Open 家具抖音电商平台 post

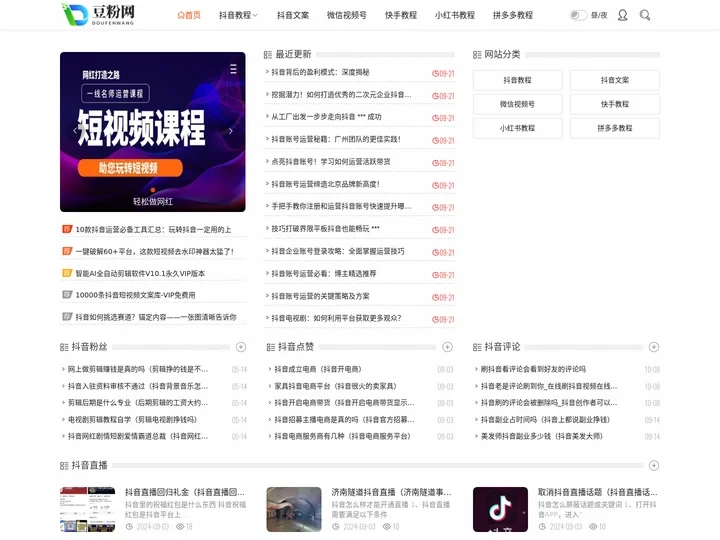(x=335, y=386)
